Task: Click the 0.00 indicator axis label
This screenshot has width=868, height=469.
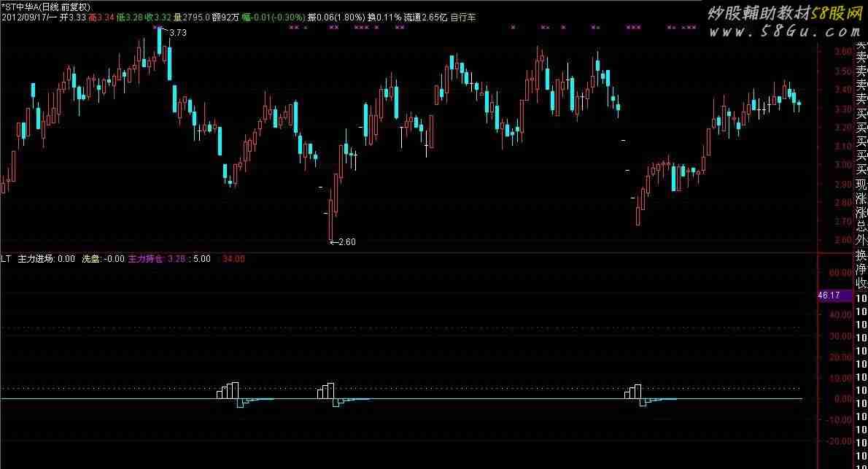Action: click(x=843, y=399)
